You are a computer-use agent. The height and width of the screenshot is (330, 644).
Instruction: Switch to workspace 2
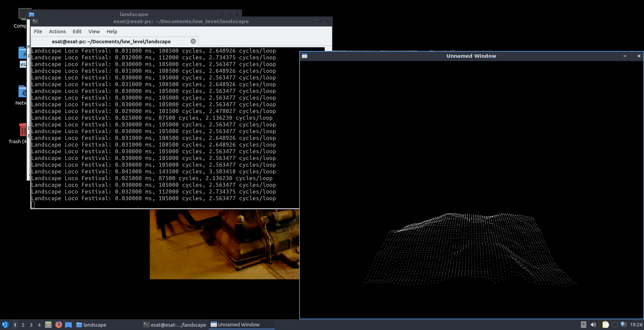click(23, 325)
